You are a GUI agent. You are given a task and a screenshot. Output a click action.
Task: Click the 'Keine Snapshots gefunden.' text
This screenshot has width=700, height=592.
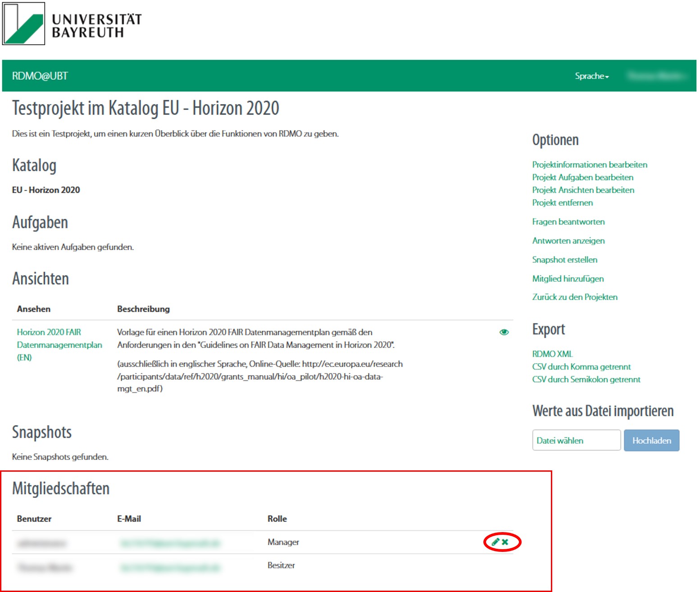point(60,457)
